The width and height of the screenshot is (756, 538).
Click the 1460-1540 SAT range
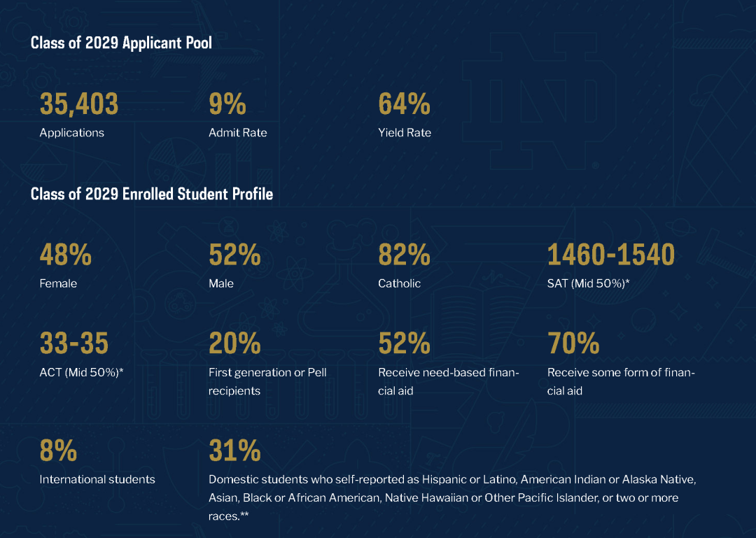(x=610, y=255)
